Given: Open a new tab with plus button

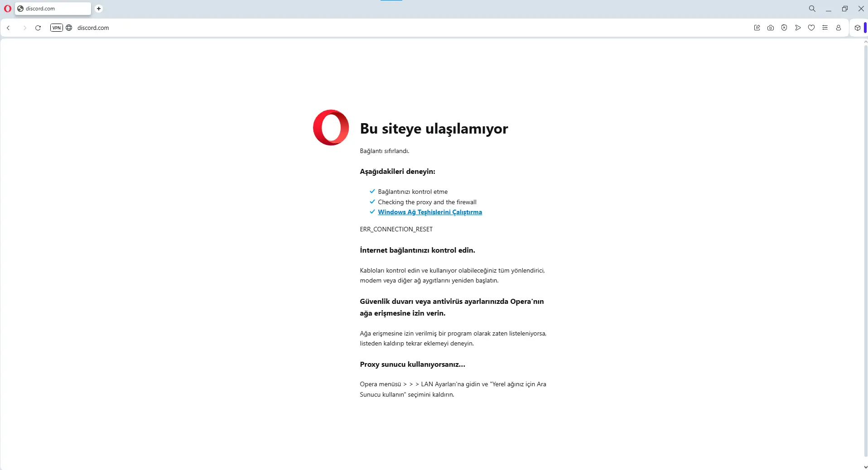Looking at the screenshot, I should click(99, 9).
